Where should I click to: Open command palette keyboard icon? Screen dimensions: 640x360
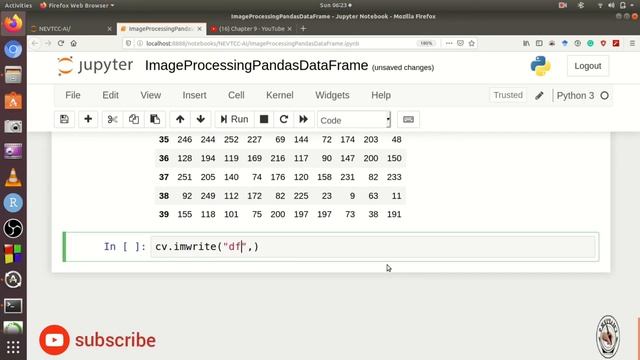point(408,119)
